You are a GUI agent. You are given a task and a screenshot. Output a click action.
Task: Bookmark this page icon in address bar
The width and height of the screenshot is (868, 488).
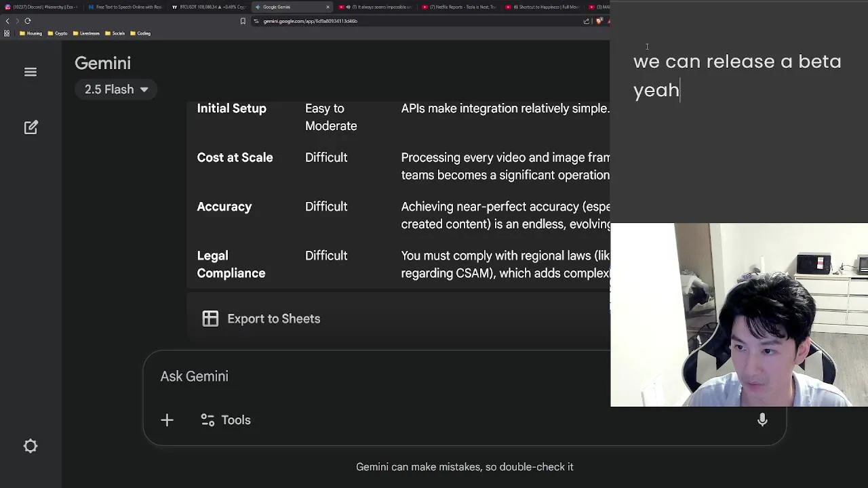243,21
